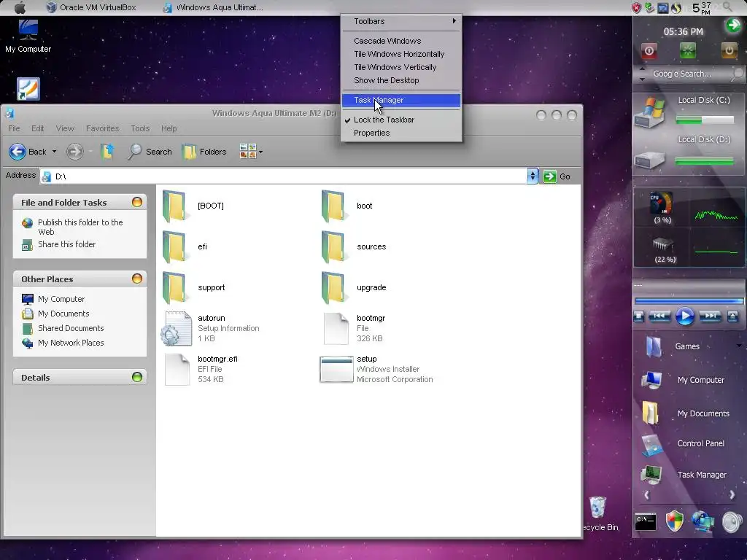747x560 pixels.
Task: Open the Back button history dropdown
Action: pos(54,152)
